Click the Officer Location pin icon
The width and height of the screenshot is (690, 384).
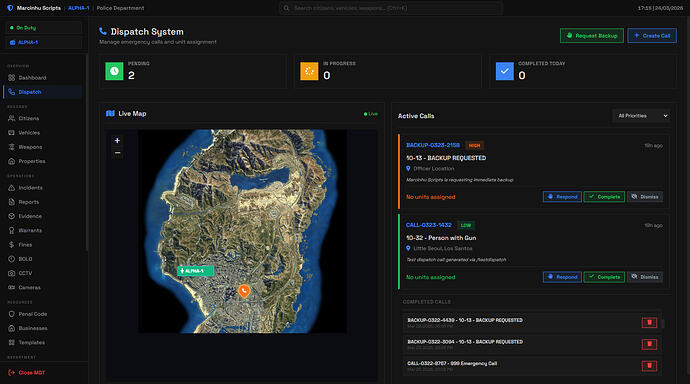click(x=408, y=168)
